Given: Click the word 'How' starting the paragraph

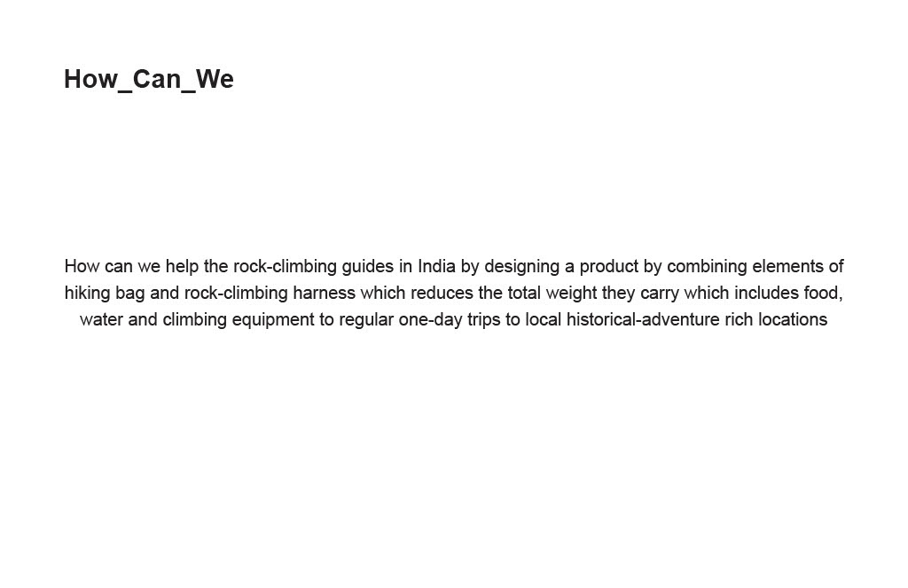Looking at the screenshot, I should [82, 266].
